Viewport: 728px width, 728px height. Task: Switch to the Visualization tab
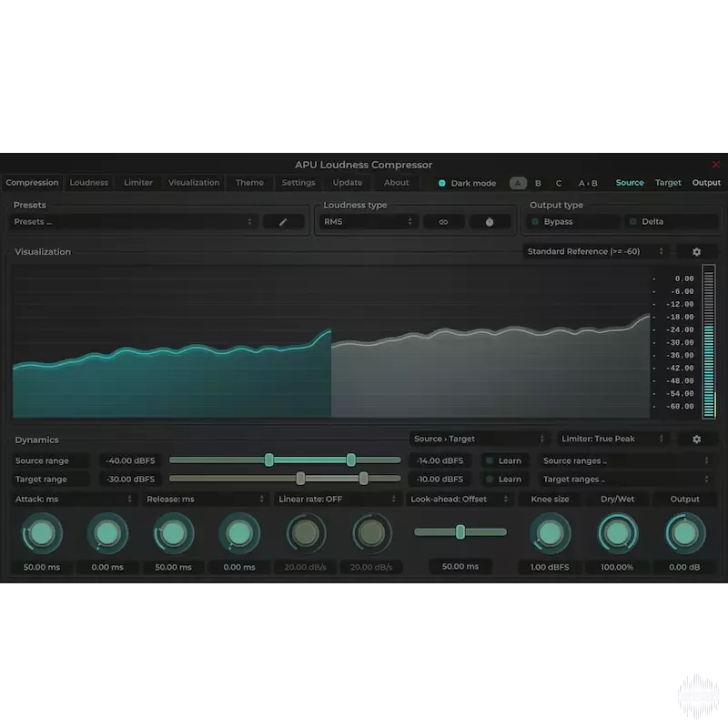(x=194, y=183)
